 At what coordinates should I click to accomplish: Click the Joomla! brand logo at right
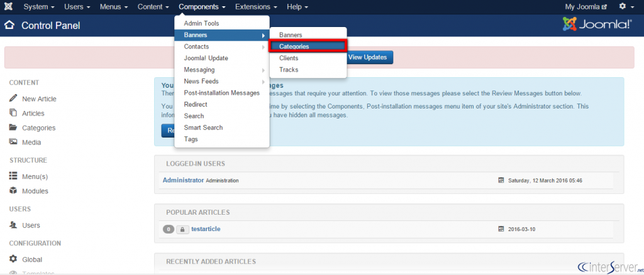click(597, 24)
